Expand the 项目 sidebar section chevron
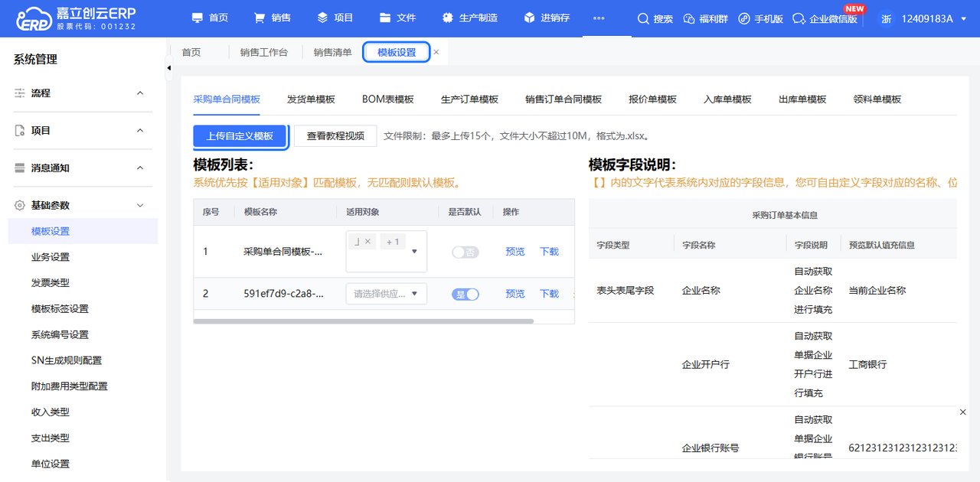 coord(140,131)
